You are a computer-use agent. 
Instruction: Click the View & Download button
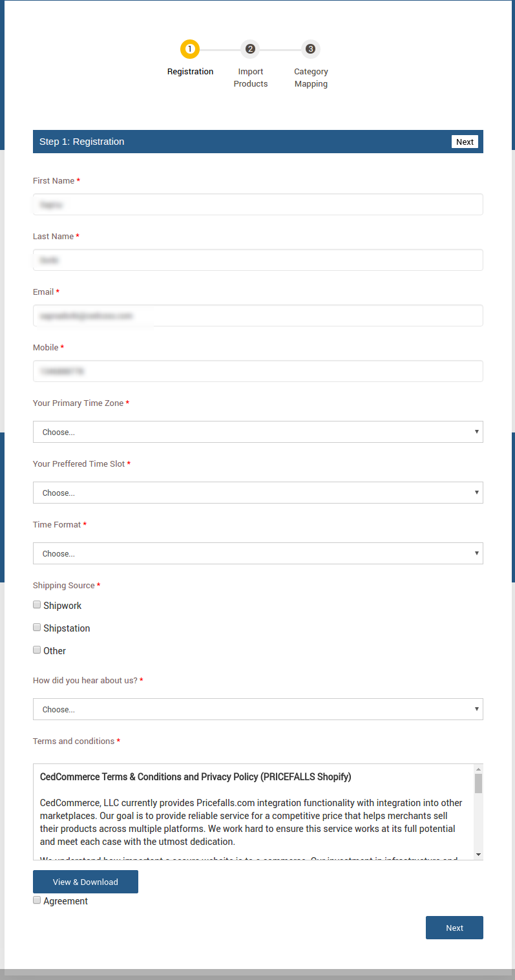(85, 881)
